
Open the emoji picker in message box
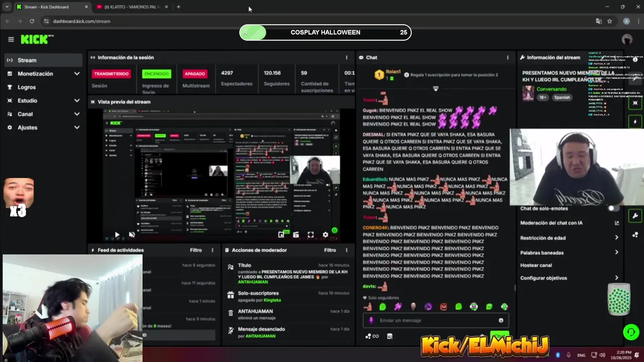(501, 320)
